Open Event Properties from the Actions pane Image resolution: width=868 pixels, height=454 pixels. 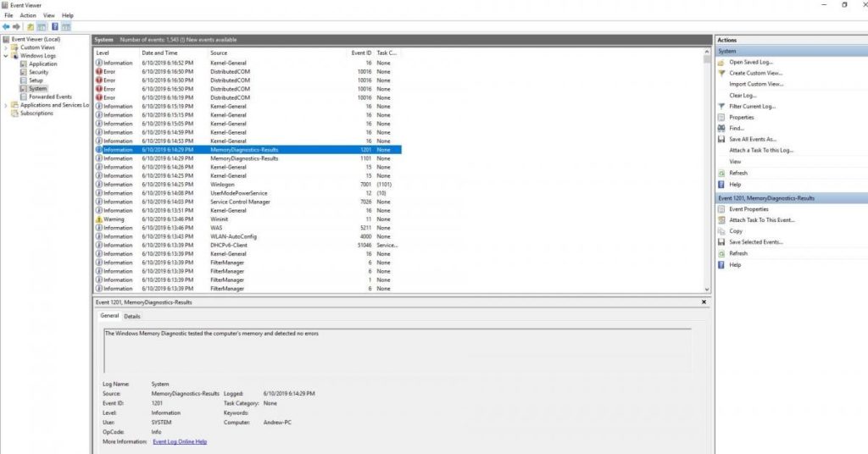748,209
